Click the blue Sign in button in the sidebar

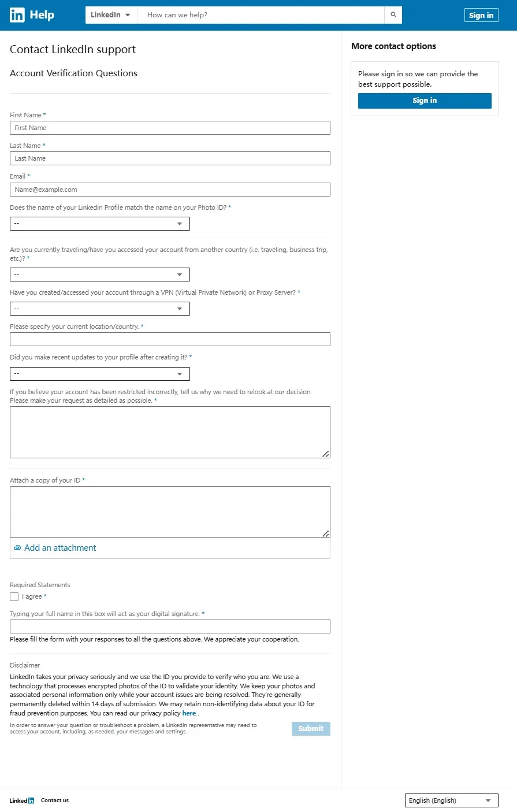425,101
